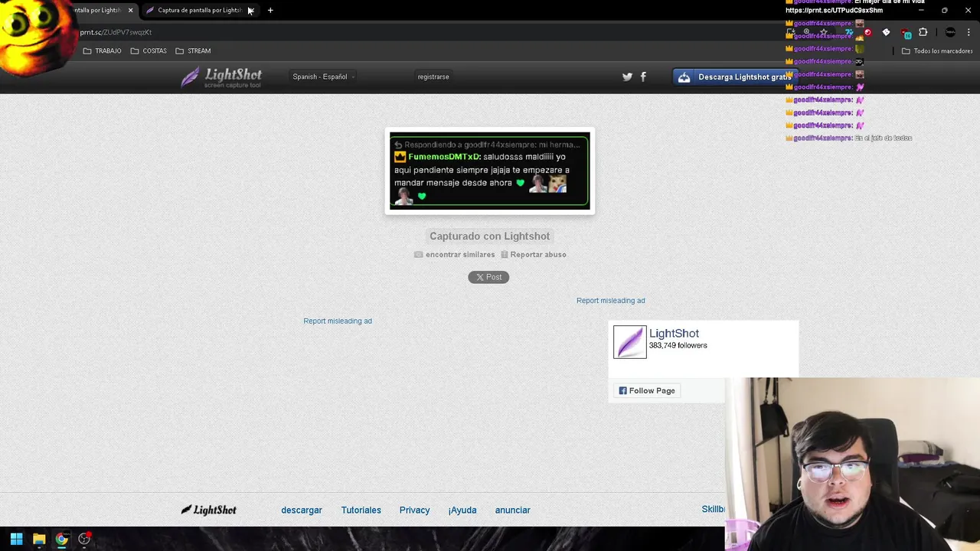Viewport: 980px width, 551px height.
Task: Click 383,749 followers text
Action: [678, 345]
